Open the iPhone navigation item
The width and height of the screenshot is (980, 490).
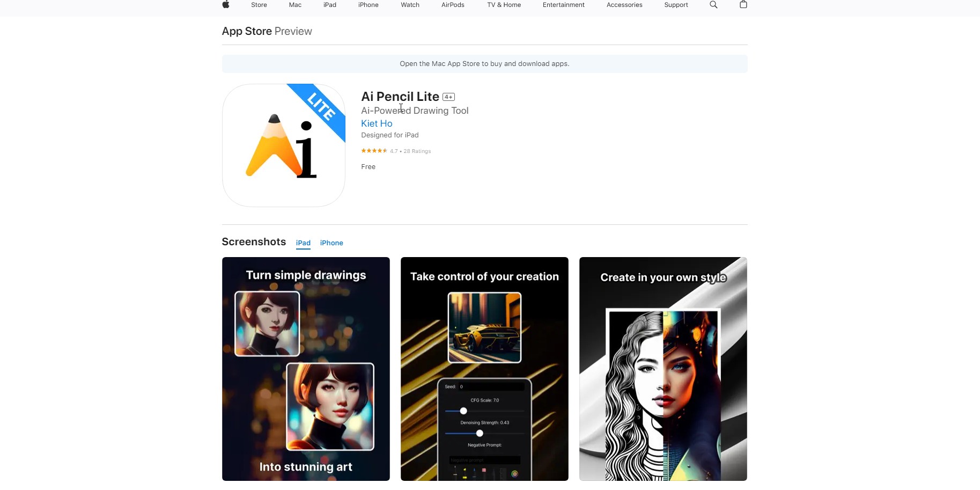coord(369,5)
